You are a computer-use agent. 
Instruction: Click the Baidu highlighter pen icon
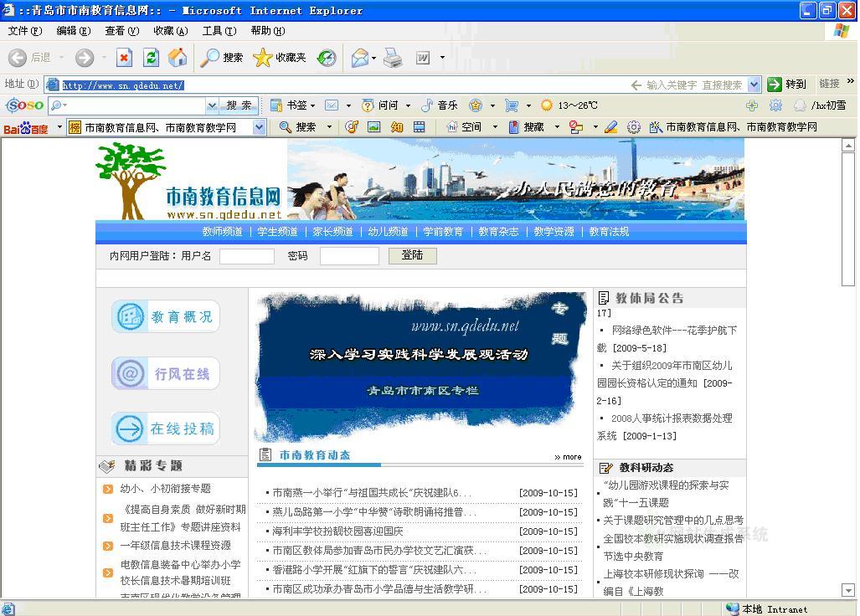pyautogui.click(x=611, y=127)
